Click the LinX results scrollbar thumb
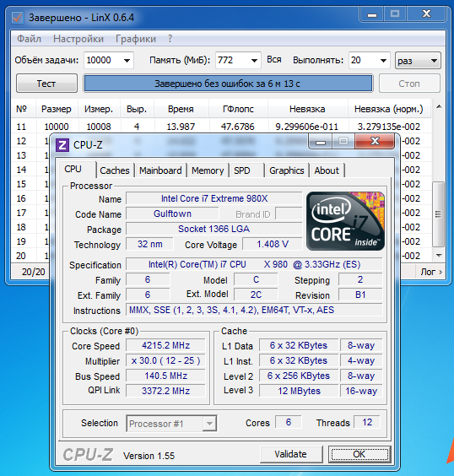454x476 pixels. click(438, 214)
